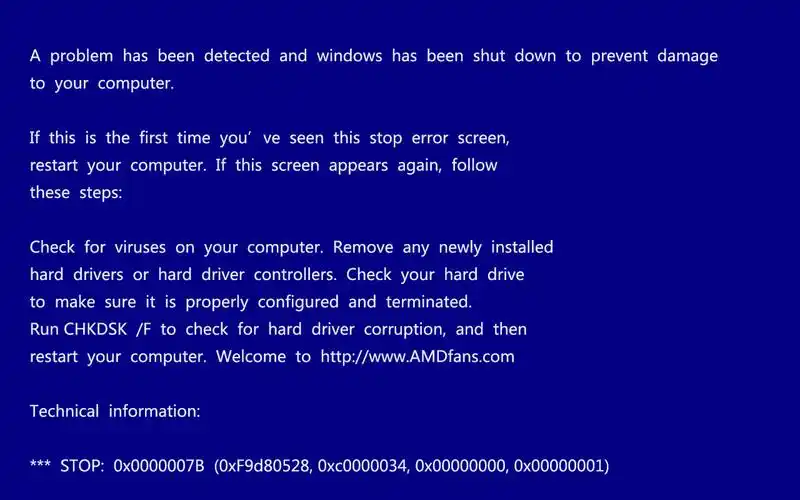
Task: Click the STOP: 0x0000007B error code
Action: point(132,466)
